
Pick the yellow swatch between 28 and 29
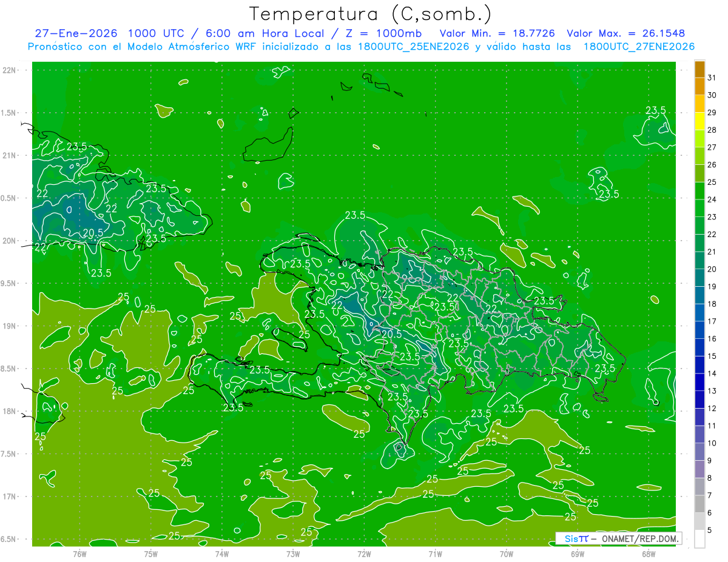700,122
